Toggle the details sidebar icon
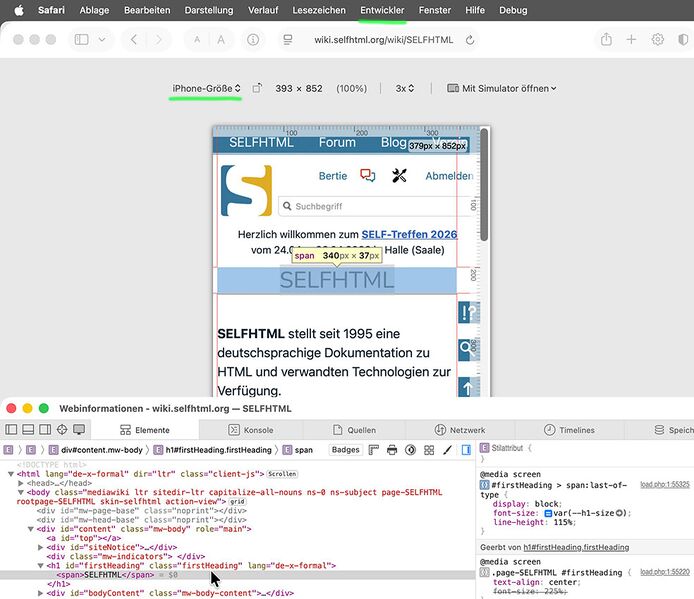The width and height of the screenshot is (694, 599). 466,450
